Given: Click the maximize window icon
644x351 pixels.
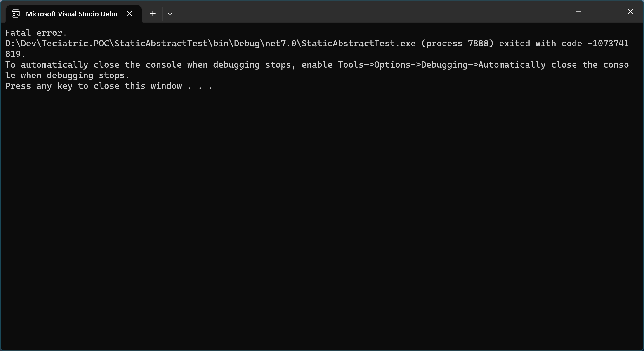Looking at the screenshot, I should pos(605,12).
